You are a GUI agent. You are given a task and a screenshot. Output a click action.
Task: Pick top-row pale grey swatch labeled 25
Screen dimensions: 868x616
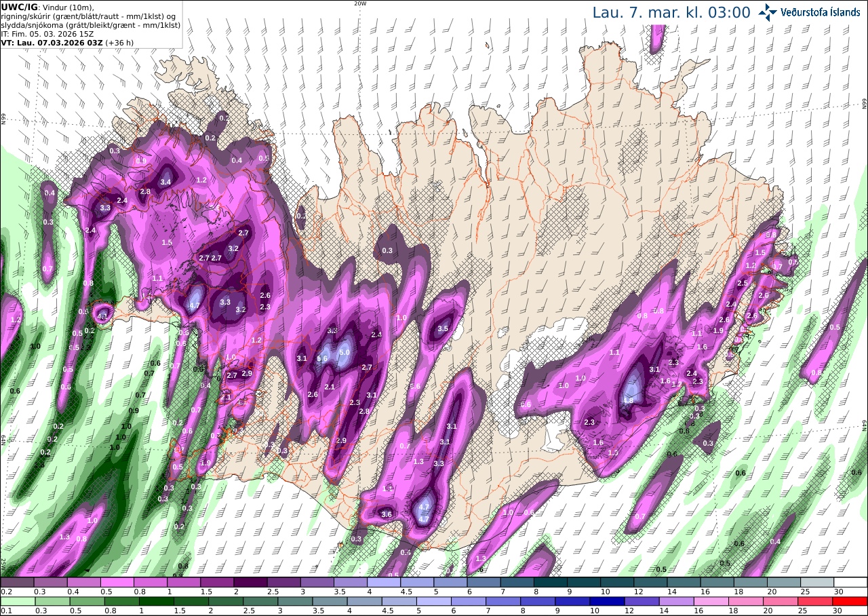point(817,582)
